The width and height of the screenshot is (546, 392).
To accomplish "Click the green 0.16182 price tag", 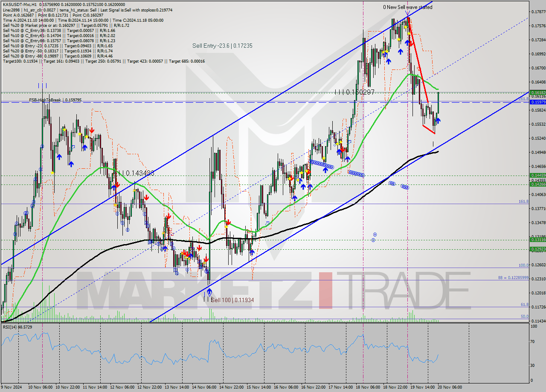I will pyautogui.click(x=538, y=92).
